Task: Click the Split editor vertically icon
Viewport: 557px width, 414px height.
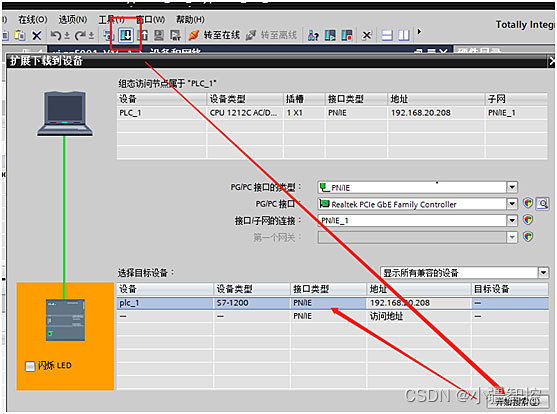Action: click(404, 35)
